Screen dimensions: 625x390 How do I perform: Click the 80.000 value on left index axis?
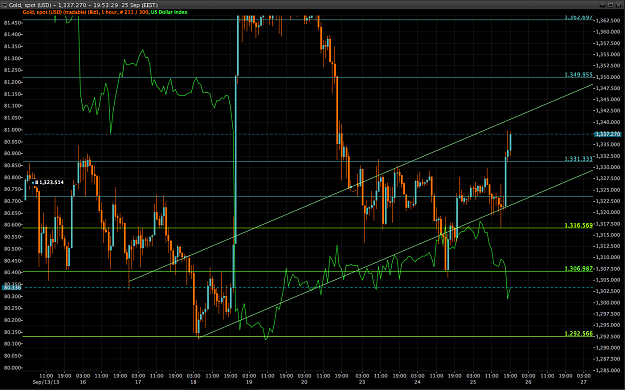tap(12, 368)
